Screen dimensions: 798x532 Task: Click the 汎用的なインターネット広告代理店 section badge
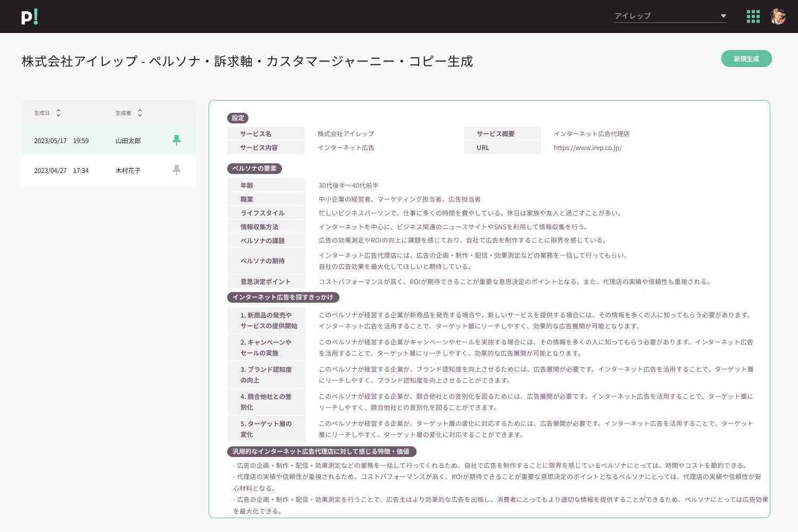[x=321, y=452]
